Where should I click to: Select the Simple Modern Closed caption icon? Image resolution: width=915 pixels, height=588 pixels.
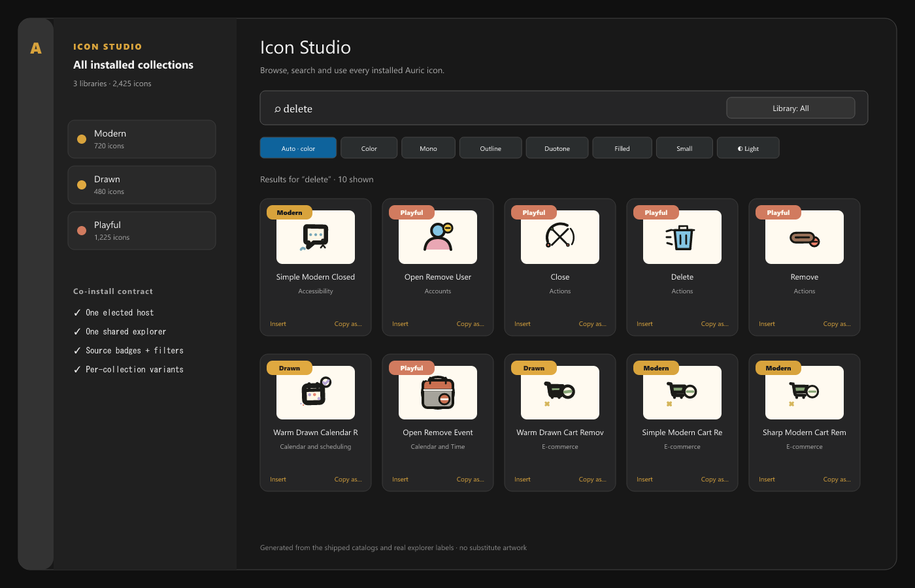pyautogui.click(x=316, y=237)
